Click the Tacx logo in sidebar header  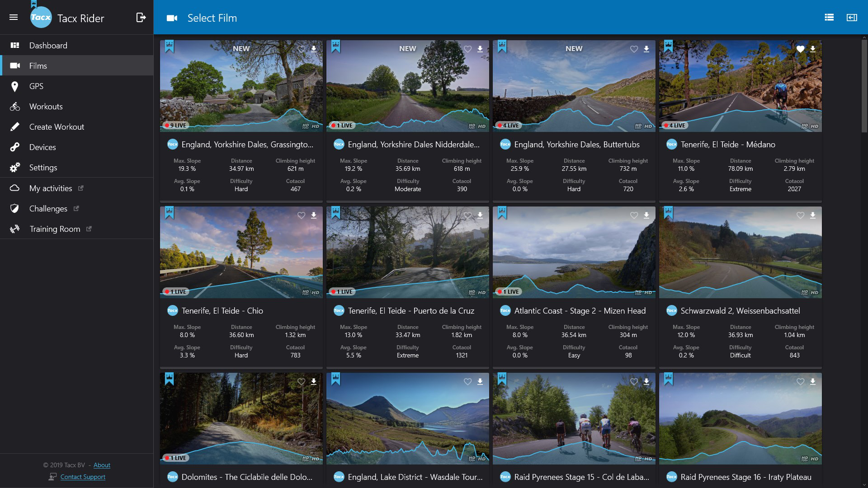point(41,18)
